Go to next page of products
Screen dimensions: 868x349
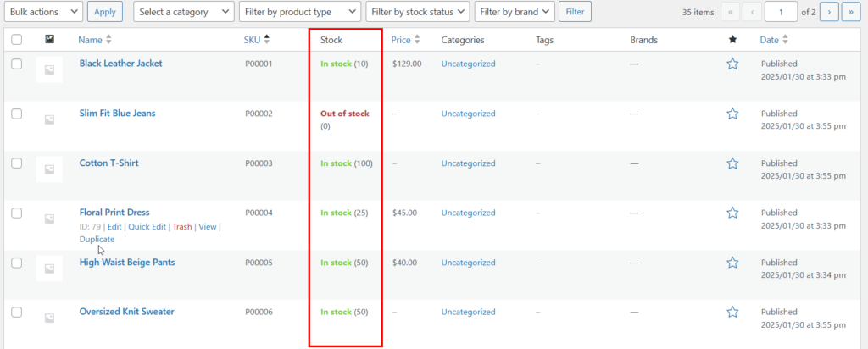(x=829, y=12)
